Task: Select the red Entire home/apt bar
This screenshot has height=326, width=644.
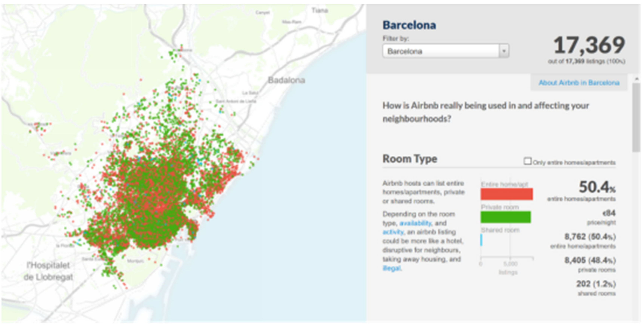Action: click(x=507, y=194)
